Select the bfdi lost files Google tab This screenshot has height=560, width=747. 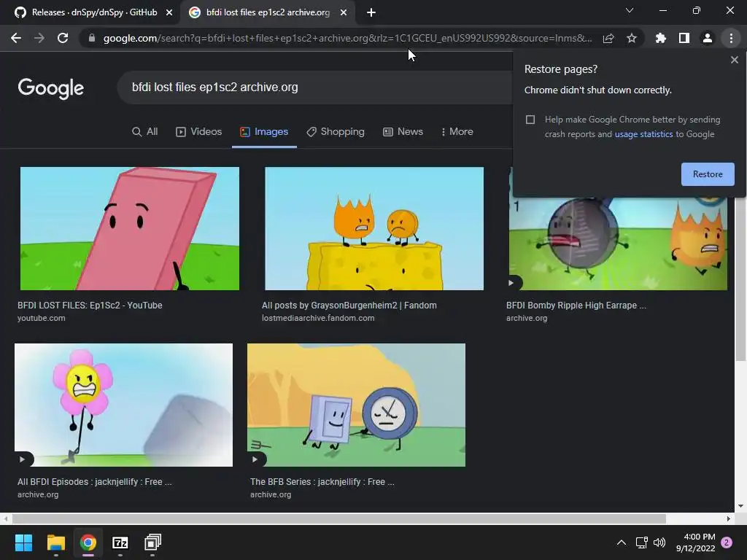268,12
